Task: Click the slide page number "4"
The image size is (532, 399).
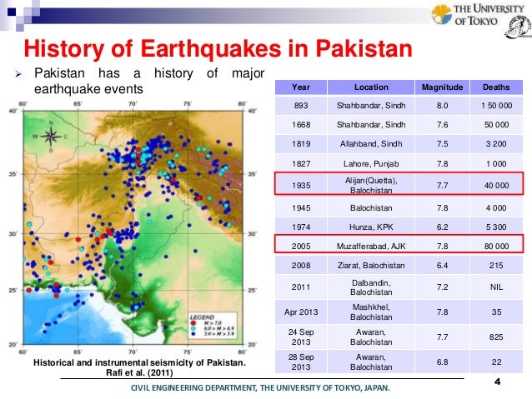Action: 497,382
